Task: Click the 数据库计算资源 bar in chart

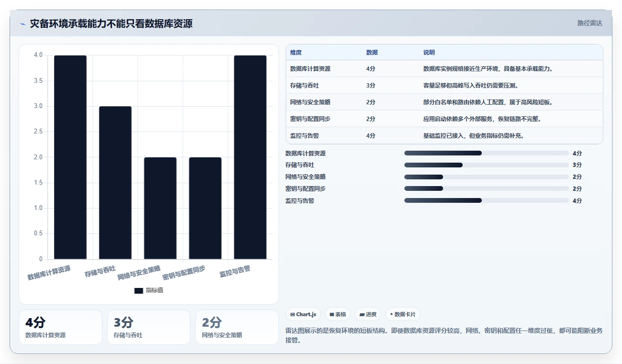Action: coord(70,157)
